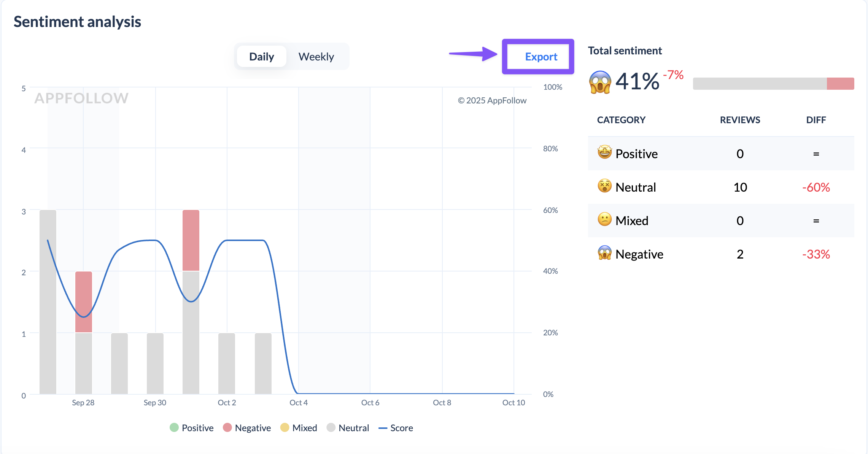This screenshot has width=868, height=454.
Task: Click Negative reviews count 2
Action: click(740, 254)
